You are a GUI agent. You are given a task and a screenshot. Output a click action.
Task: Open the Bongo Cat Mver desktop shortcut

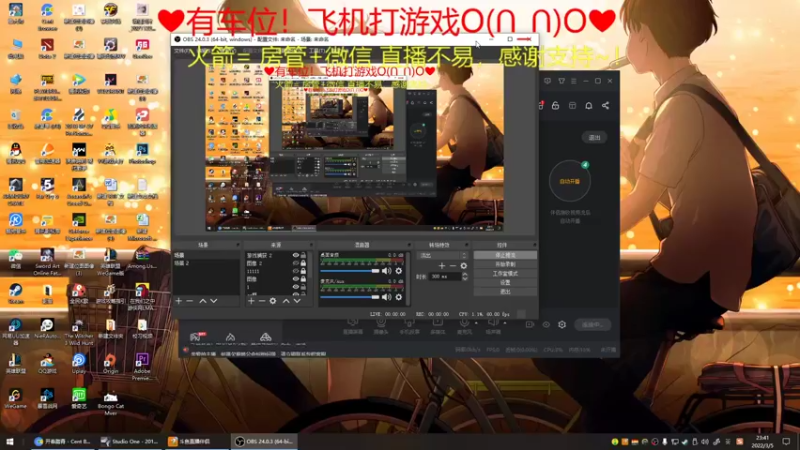(x=110, y=402)
